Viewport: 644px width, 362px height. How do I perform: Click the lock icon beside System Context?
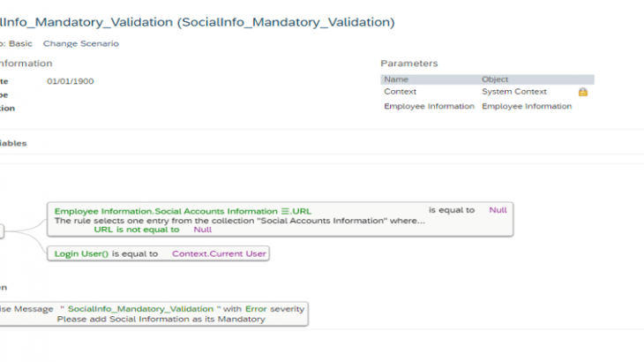point(583,92)
